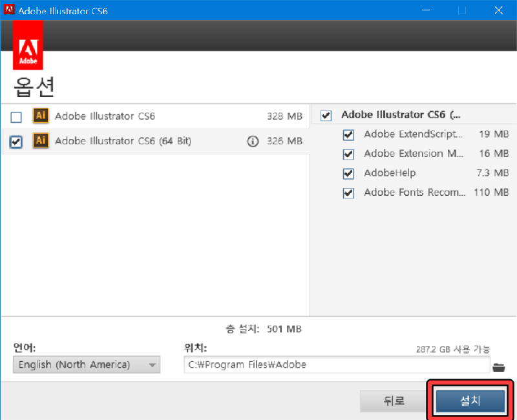This screenshot has height=420, width=517.
Task: Click the 뒤로 (Back) button
Action: [x=394, y=401]
